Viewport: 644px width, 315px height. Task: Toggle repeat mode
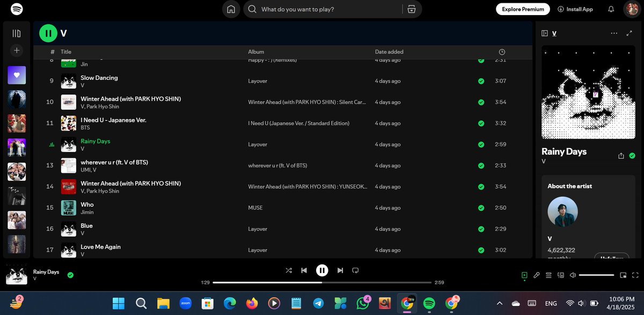coord(355,270)
